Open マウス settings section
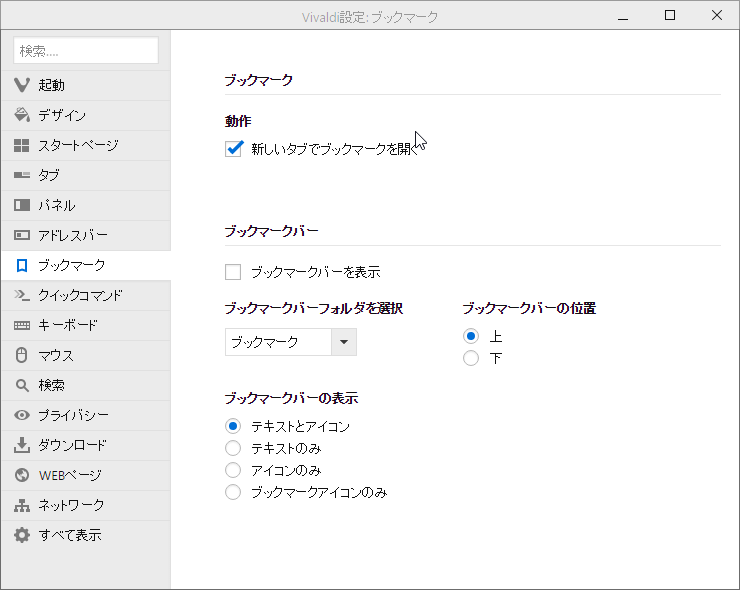 pos(86,355)
